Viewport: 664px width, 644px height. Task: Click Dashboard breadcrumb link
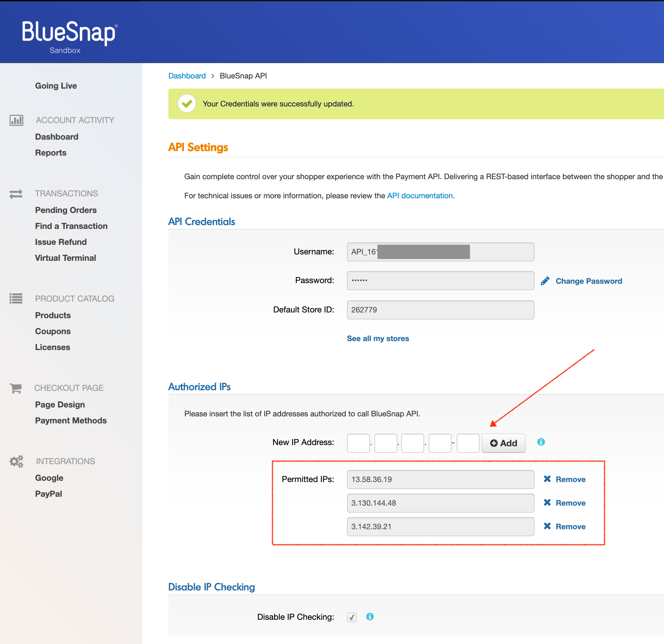click(187, 76)
